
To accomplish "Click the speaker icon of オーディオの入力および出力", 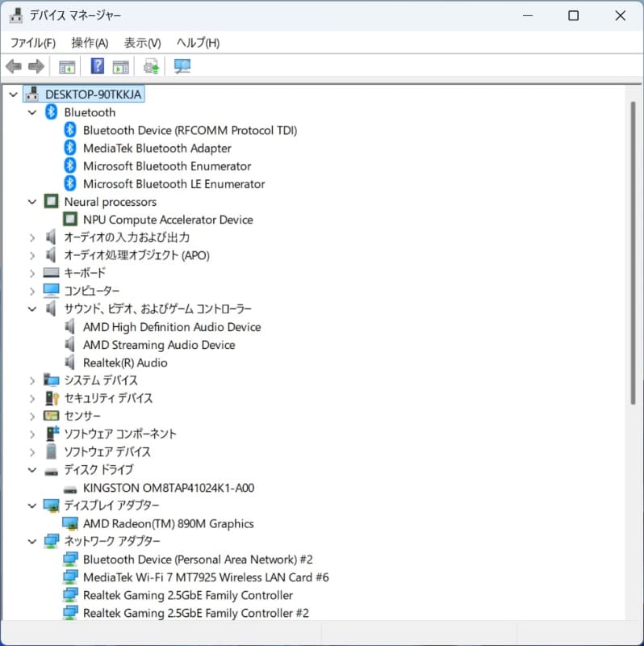I will pos(51,237).
